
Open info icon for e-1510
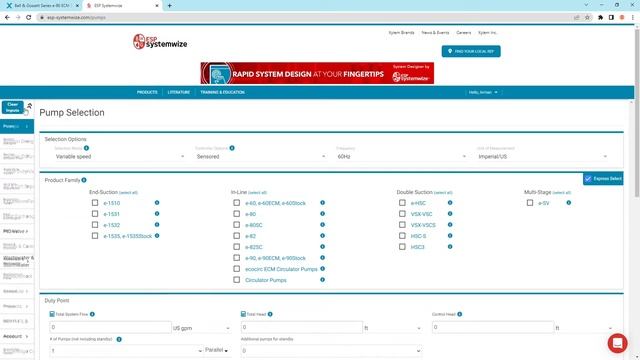(x=157, y=203)
